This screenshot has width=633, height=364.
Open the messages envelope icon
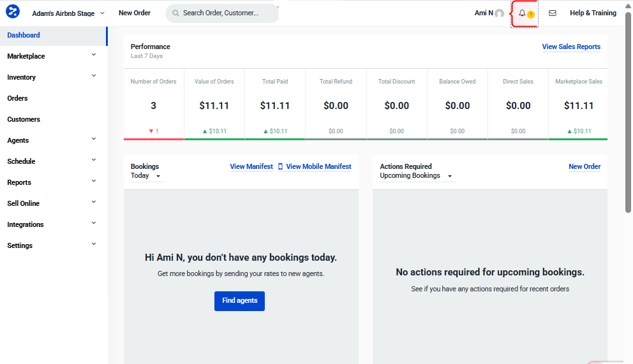[552, 13]
